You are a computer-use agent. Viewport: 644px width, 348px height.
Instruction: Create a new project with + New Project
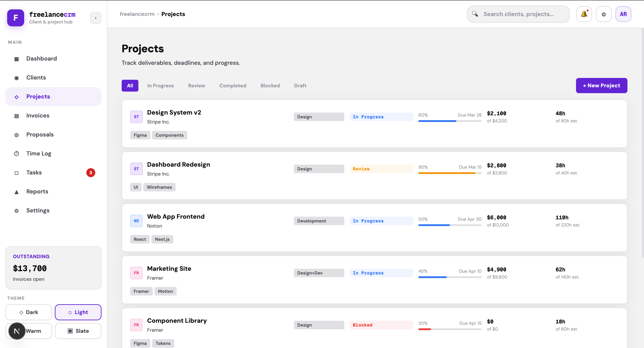(602, 85)
